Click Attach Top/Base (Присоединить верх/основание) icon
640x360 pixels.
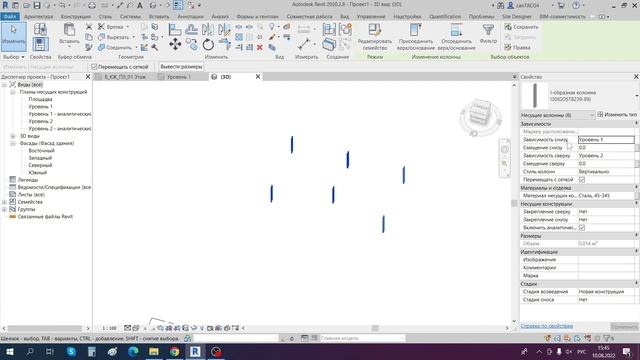[x=416, y=30]
